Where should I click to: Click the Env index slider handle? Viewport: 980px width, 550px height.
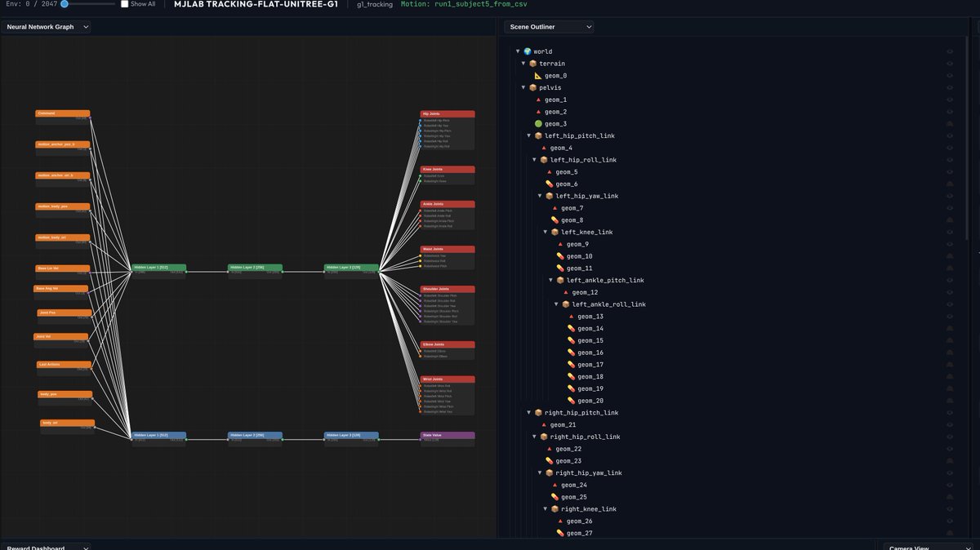(x=65, y=4)
